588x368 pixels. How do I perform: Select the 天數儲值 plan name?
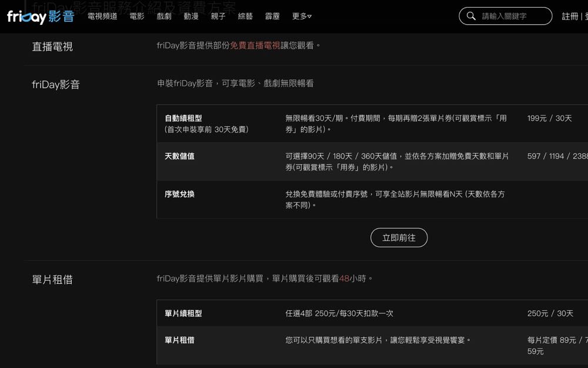[179, 156]
